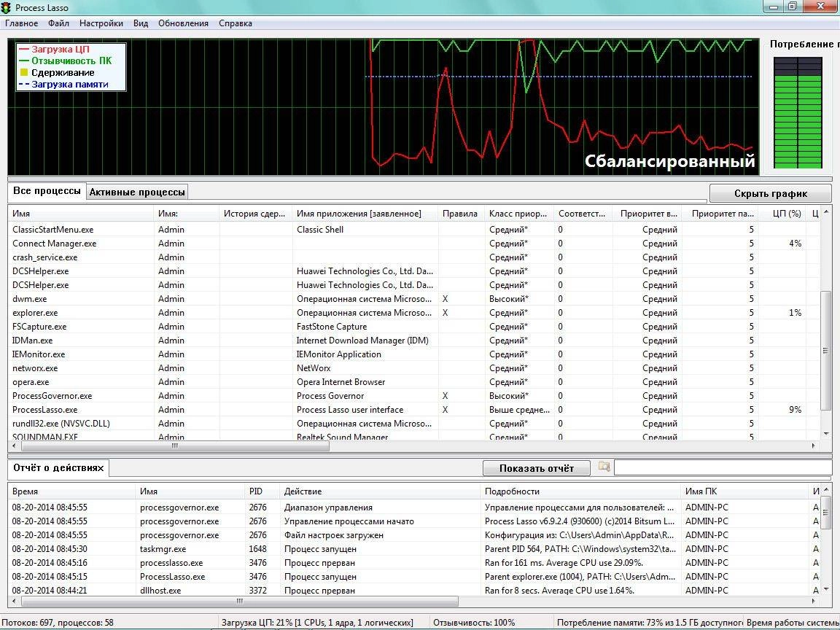Click the Соответст... column header
This screenshot has height=630, width=840.
click(583, 213)
